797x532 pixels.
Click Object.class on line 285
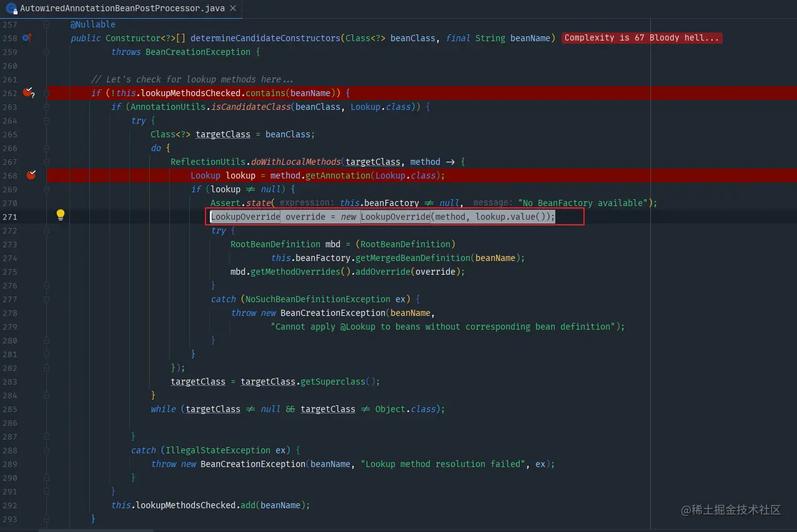click(405, 409)
